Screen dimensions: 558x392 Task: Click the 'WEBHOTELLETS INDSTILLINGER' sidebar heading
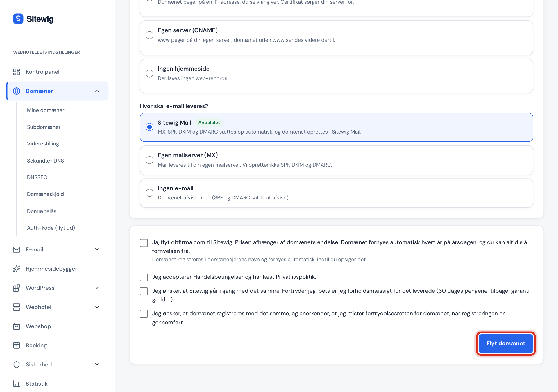[46, 52]
